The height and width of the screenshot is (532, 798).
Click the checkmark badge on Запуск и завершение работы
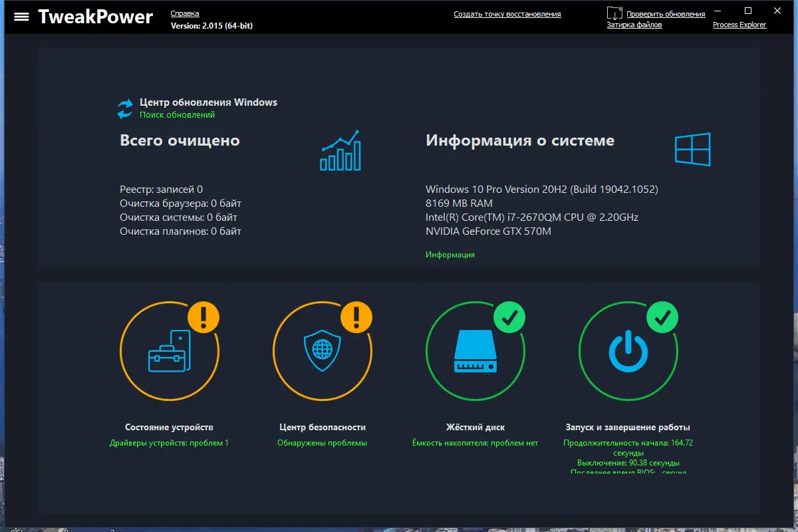(x=662, y=318)
